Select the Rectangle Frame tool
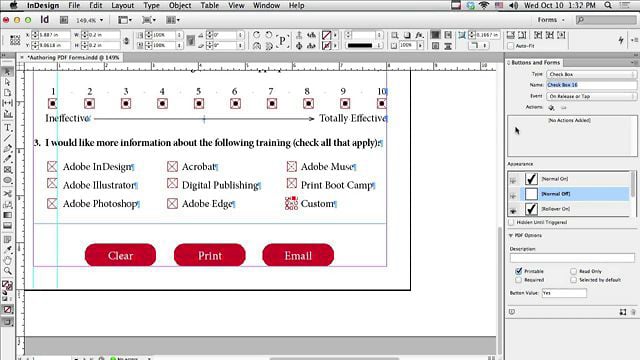Image resolution: width=640 pixels, height=360 pixels. pos(7,169)
